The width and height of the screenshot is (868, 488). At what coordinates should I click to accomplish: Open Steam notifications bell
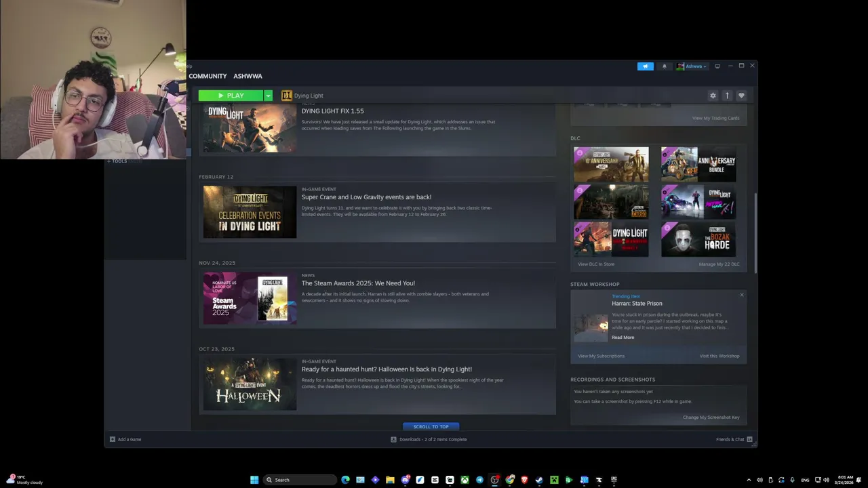point(665,66)
